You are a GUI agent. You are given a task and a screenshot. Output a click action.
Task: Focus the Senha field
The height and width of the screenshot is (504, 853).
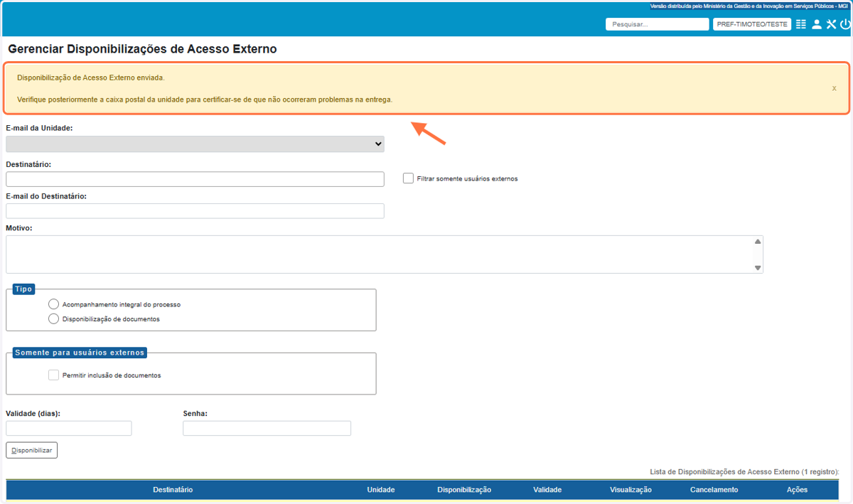267,428
